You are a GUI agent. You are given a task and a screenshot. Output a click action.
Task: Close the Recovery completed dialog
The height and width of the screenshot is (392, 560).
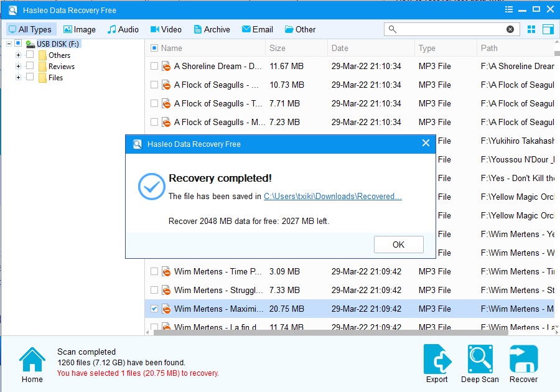click(x=426, y=143)
